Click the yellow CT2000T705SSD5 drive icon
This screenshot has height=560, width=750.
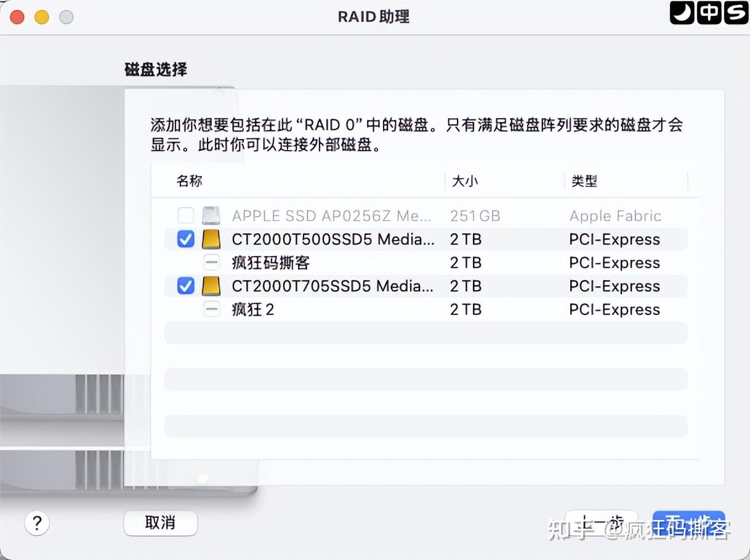click(x=211, y=286)
